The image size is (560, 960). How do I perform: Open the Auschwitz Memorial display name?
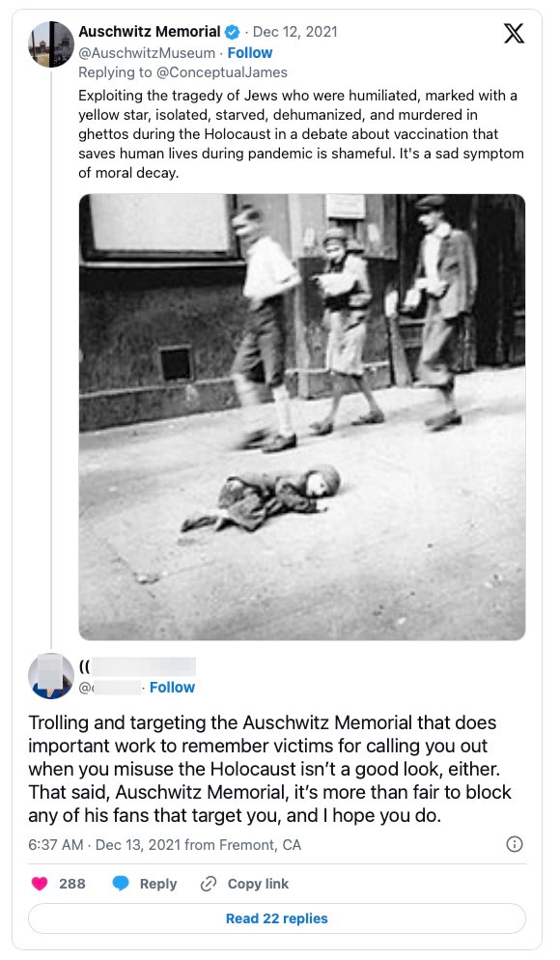[150, 32]
